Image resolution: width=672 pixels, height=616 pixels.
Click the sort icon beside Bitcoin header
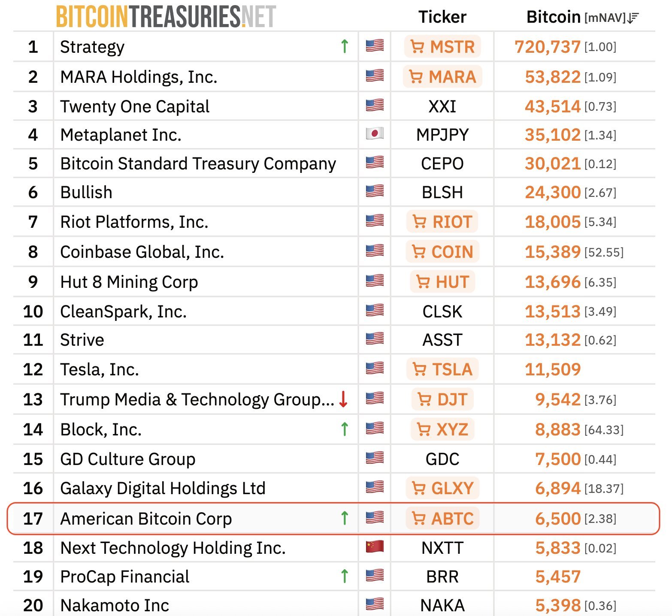pos(633,18)
